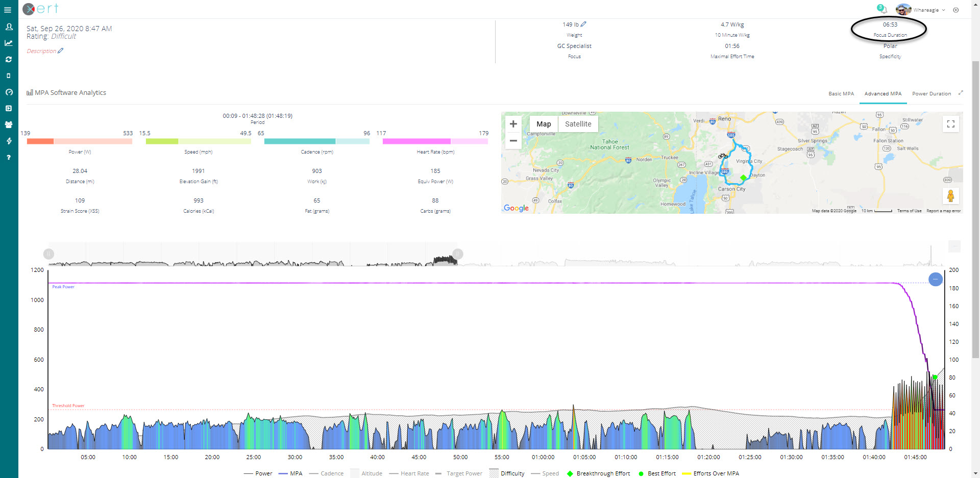Click Report a map error link
The height and width of the screenshot is (478, 980).
point(943,211)
